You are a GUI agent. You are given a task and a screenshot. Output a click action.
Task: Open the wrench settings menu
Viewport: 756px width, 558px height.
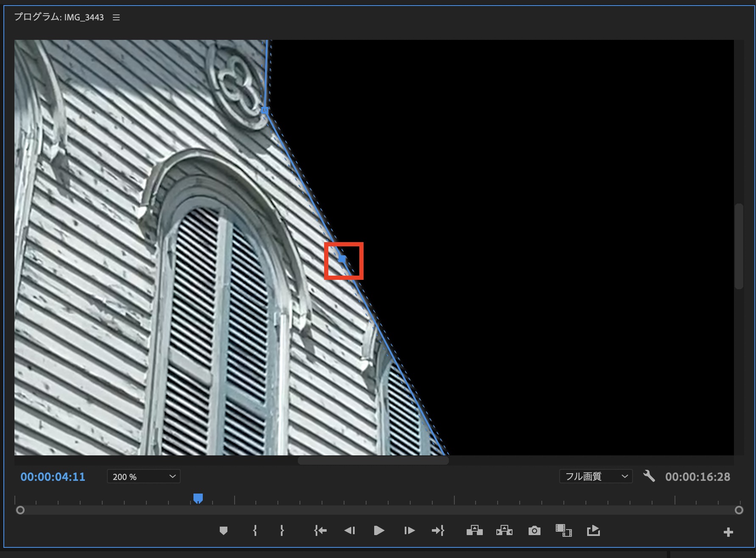649,476
